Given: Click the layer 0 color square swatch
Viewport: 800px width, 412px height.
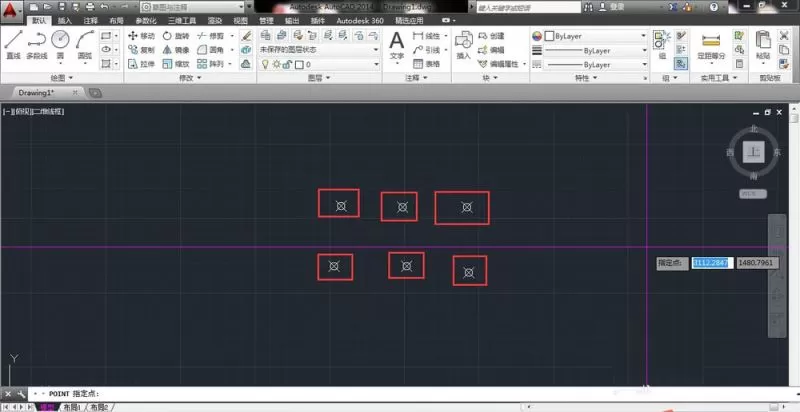Looking at the screenshot, I should point(299,65).
